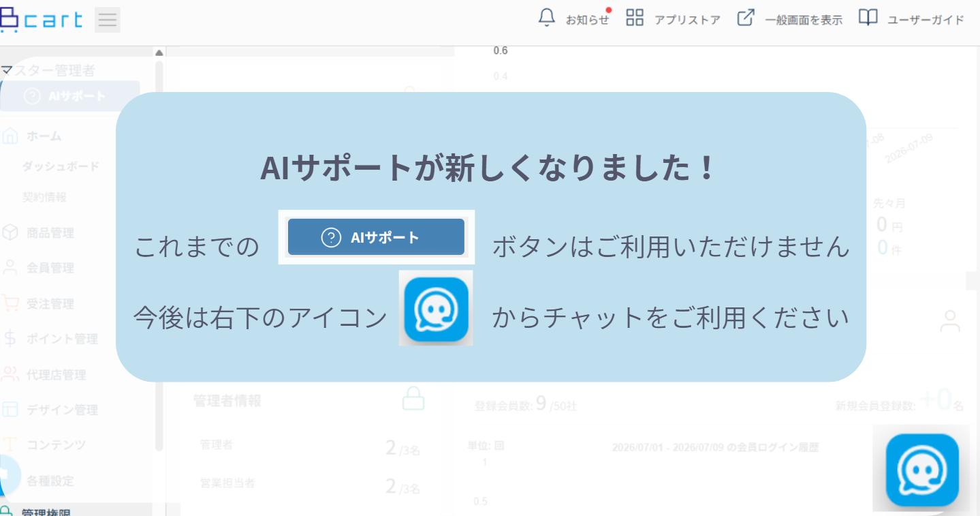Select the 会員管理 person icon
The height and width of the screenshot is (516, 980).
(10, 268)
